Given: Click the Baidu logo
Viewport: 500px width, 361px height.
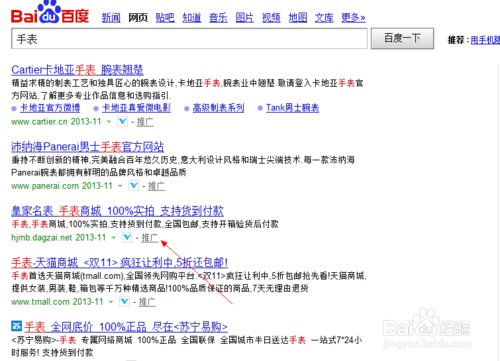Looking at the screenshot, I should click(x=50, y=12).
